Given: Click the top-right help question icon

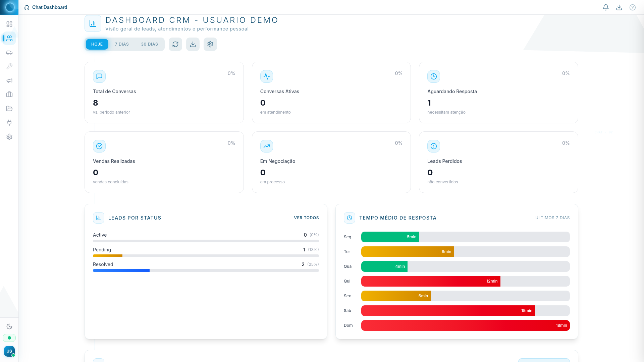Looking at the screenshot, I should pyautogui.click(x=633, y=7).
